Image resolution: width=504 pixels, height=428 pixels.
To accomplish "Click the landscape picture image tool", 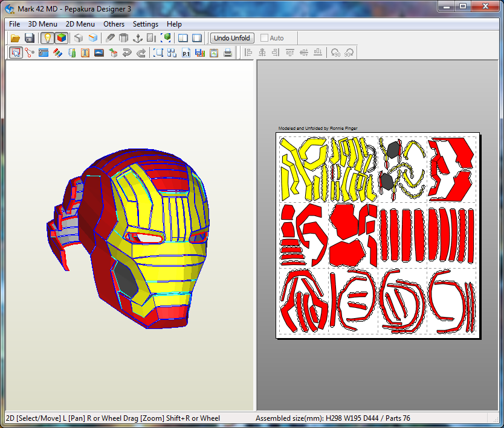I will pos(99,53).
